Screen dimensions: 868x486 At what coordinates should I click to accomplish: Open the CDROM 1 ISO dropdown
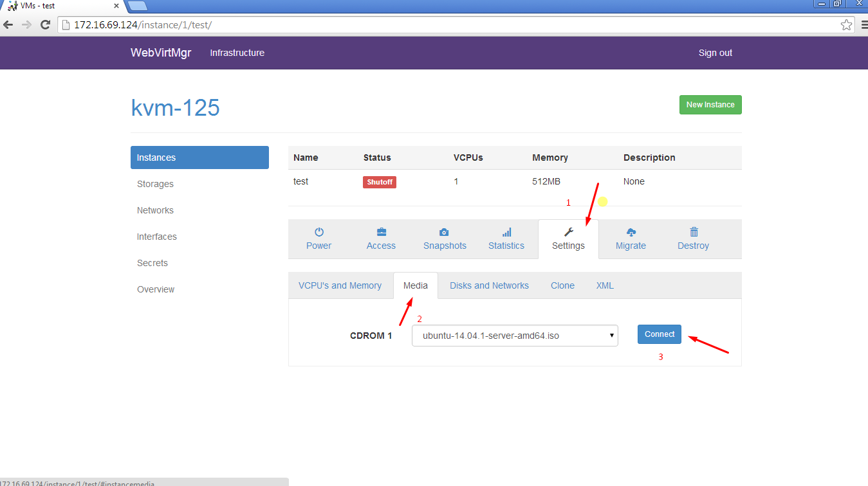[515, 336]
